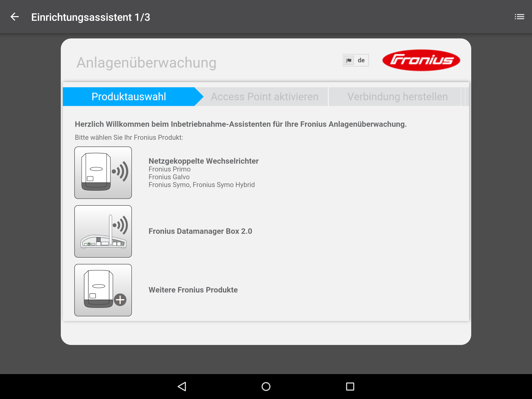The height and width of the screenshot is (399, 532).
Task: Click the 'Fronius Galvo' text
Action: pos(169,177)
